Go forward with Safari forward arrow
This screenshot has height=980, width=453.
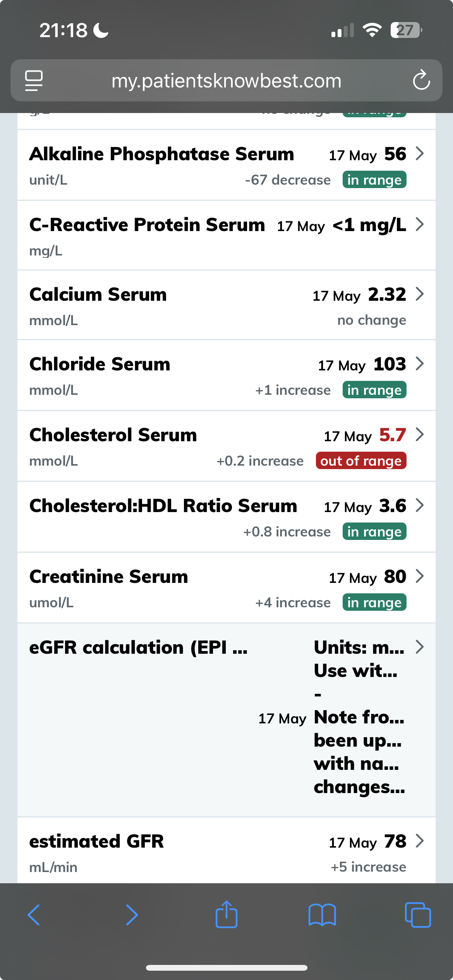coord(132,915)
